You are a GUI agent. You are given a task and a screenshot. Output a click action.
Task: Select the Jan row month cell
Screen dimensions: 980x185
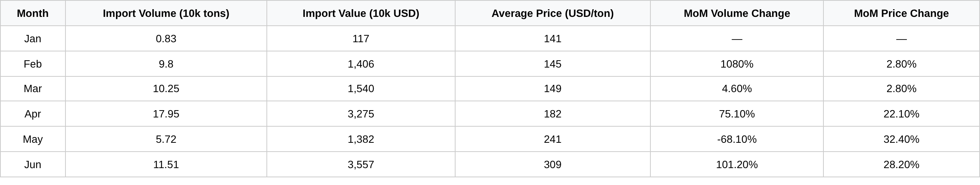click(x=33, y=39)
